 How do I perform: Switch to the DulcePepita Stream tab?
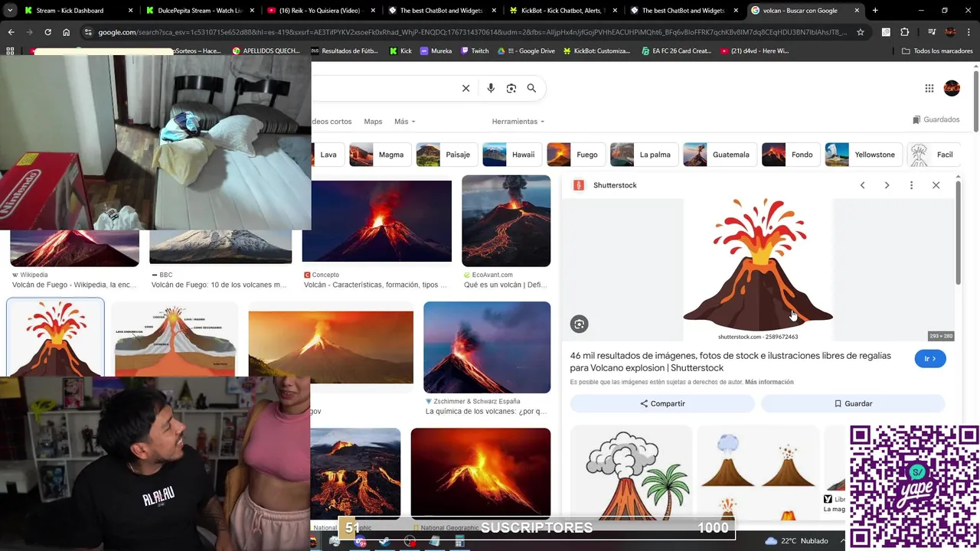200,11
